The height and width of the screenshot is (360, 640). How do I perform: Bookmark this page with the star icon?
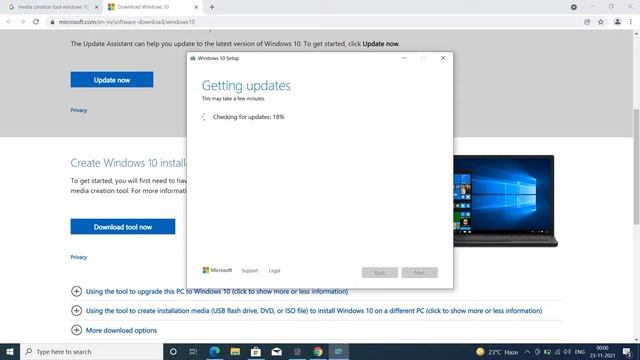(x=601, y=22)
